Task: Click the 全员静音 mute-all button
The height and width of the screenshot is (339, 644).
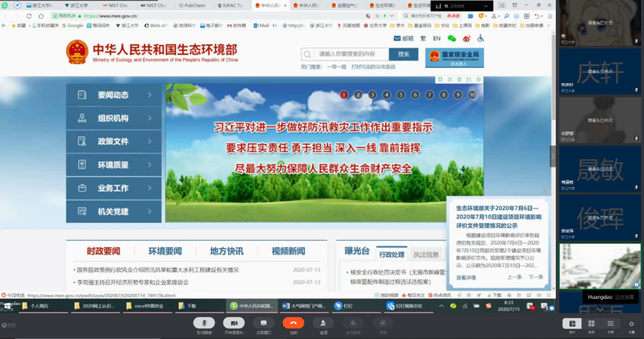Action: click(353, 323)
